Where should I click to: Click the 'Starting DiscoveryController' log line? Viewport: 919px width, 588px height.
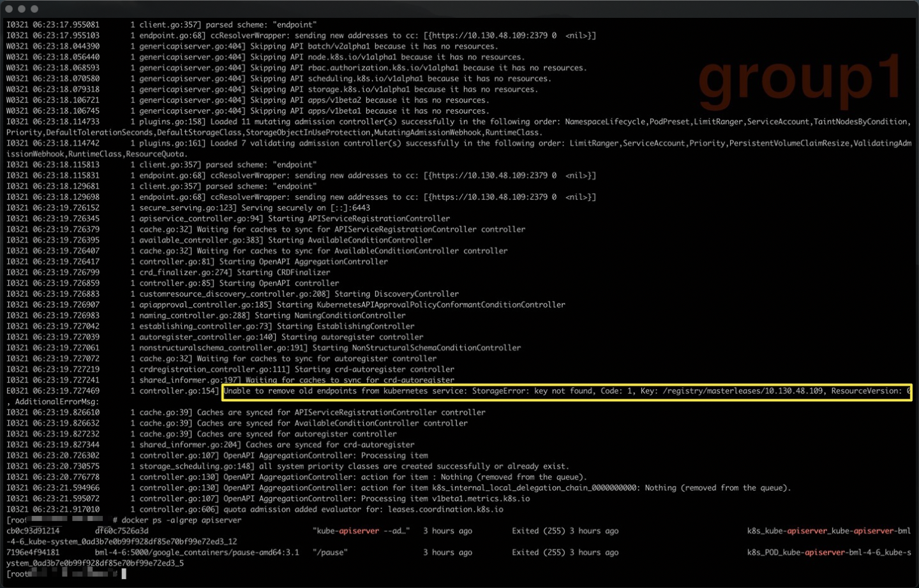pyautogui.click(x=396, y=294)
